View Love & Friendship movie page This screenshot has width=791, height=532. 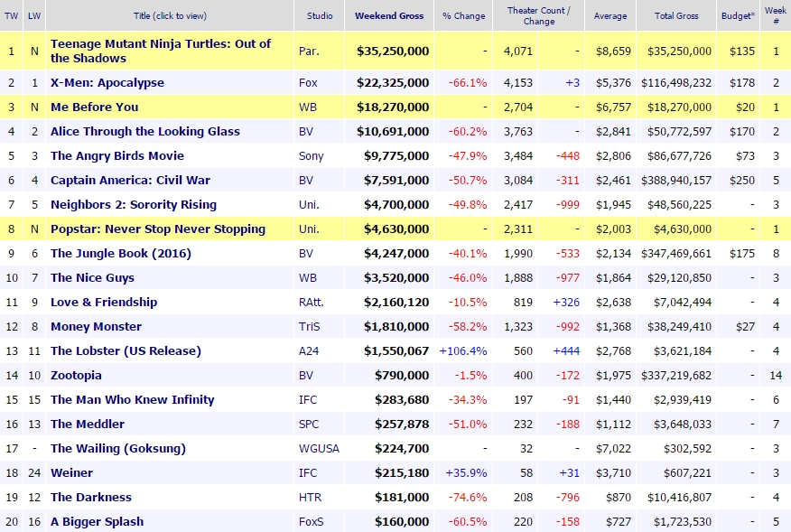click(x=104, y=303)
